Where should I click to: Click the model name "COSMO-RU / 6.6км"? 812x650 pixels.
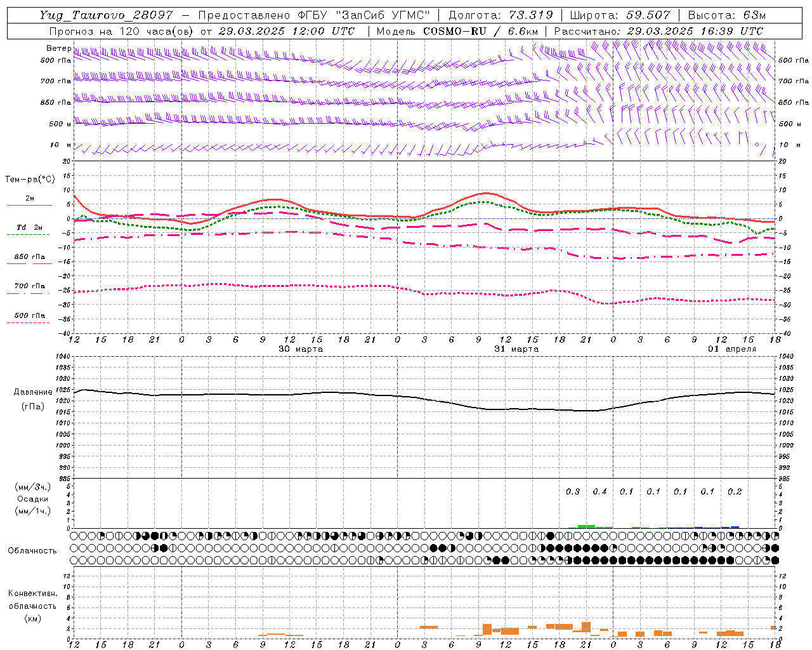pyautogui.click(x=481, y=31)
